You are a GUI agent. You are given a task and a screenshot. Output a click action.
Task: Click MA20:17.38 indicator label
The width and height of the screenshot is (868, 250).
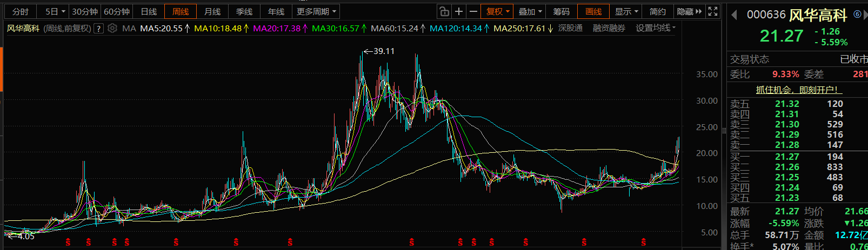pyautogui.click(x=280, y=28)
